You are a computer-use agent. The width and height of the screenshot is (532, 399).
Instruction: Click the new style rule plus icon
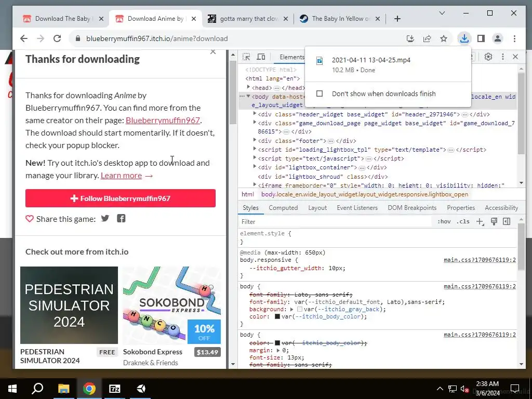480,222
